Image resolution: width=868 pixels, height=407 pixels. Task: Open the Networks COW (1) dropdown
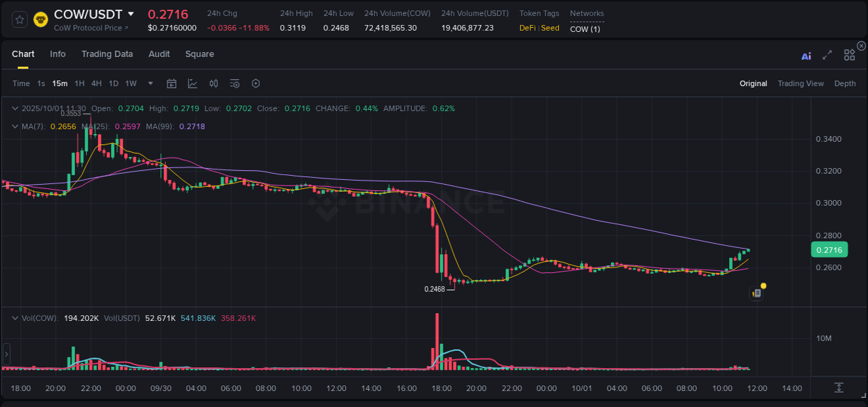pyautogui.click(x=584, y=29)
